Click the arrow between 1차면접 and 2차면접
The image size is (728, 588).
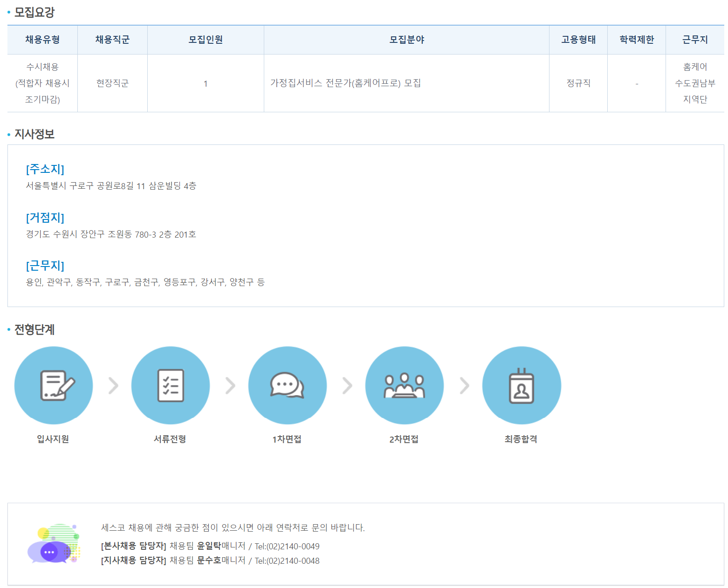point(347,385)
